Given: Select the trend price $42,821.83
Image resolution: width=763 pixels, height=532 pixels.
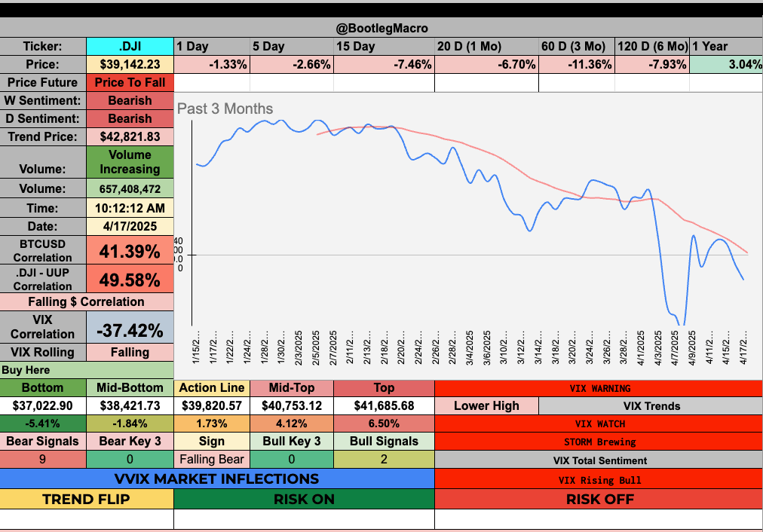Looking at the screenshot, I should [130, 136].
